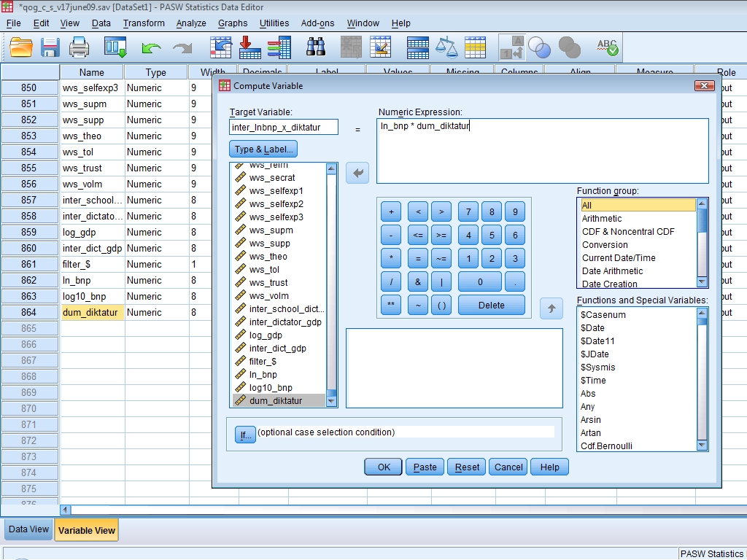
Task: Click the Spell Check ABC icon
Action: point(607,47)
